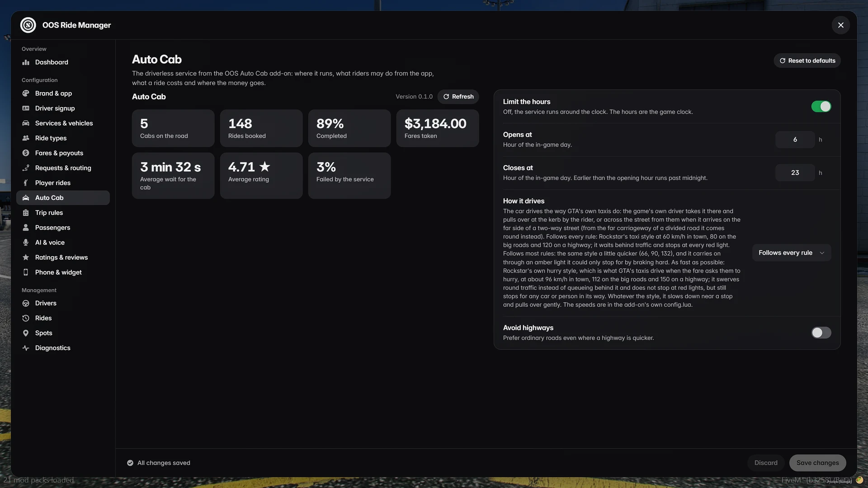The width and height of the screenshot is (868, 488).
Task: Click the $3,184.00 Fares taken card
Action: point(437,128)
